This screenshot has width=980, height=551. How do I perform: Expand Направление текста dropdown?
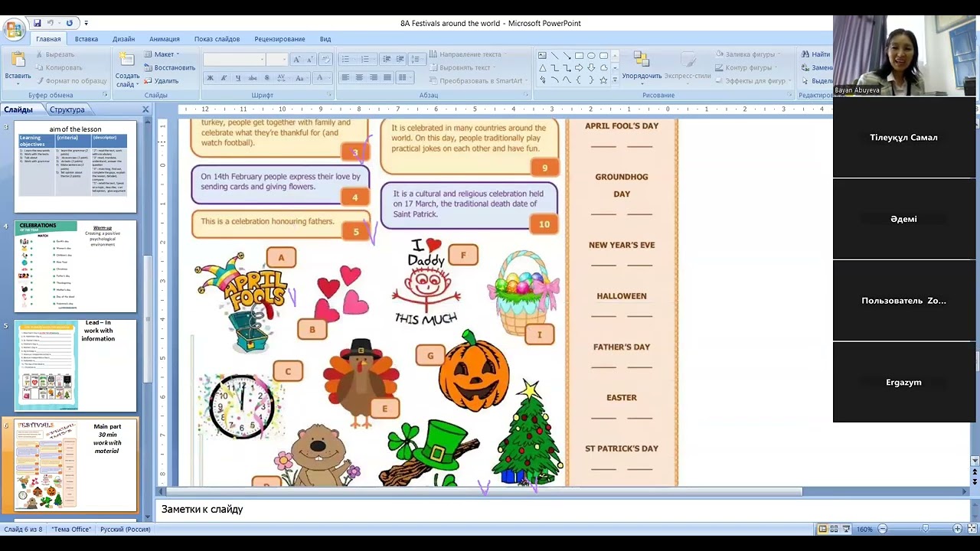[x=466, y=54]
